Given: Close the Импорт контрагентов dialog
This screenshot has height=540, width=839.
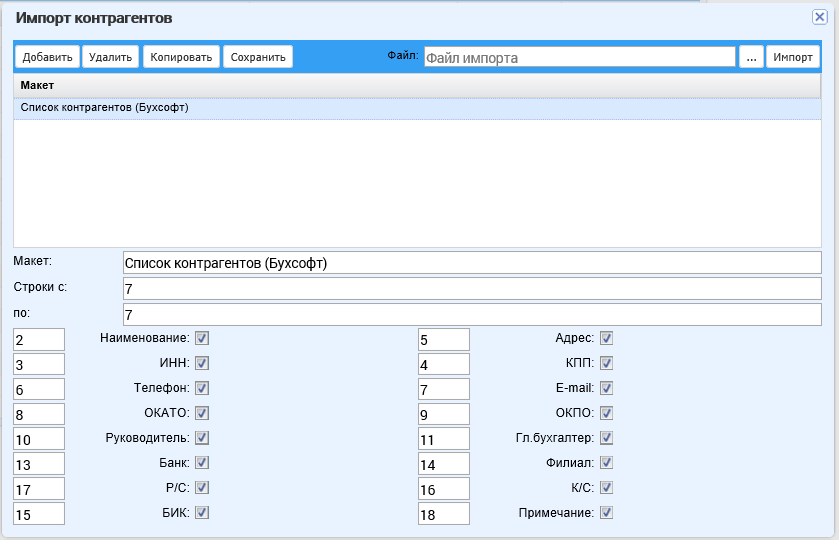Looking at the screenshot, I should (819, 17).
